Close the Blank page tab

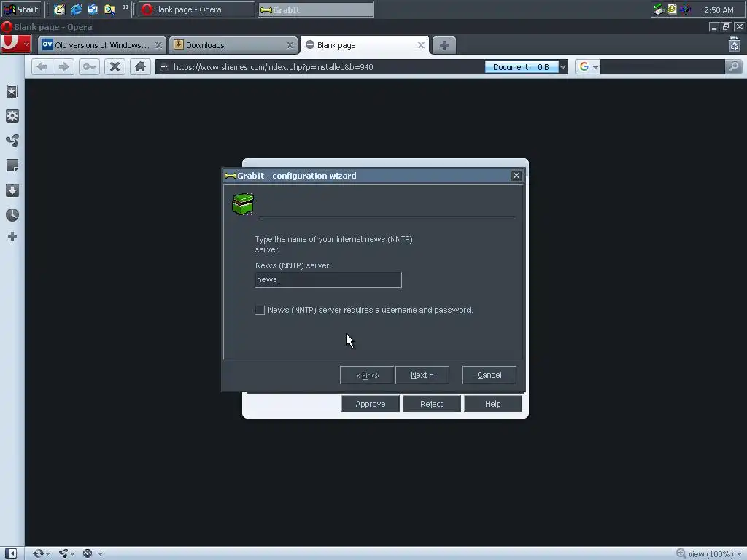click(421, 45)
